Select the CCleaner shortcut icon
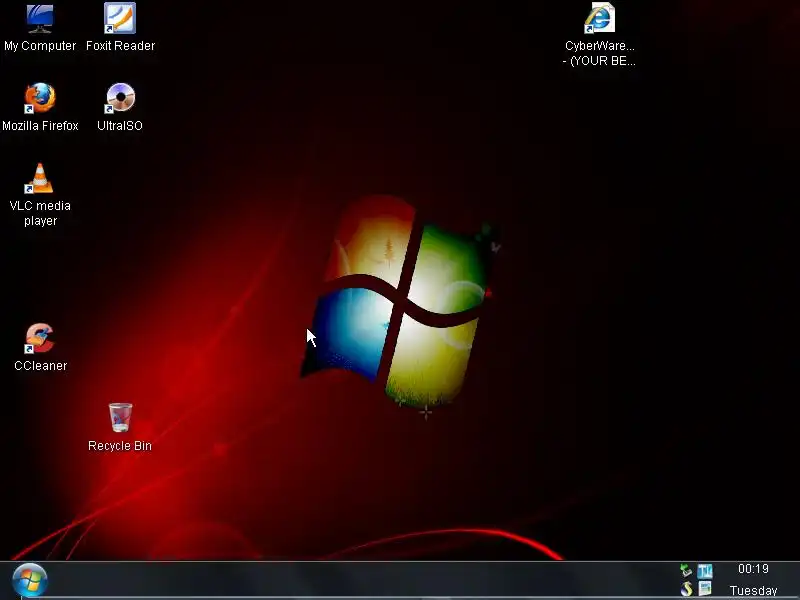This screenshot has height=600, width=800. [39, 338]
